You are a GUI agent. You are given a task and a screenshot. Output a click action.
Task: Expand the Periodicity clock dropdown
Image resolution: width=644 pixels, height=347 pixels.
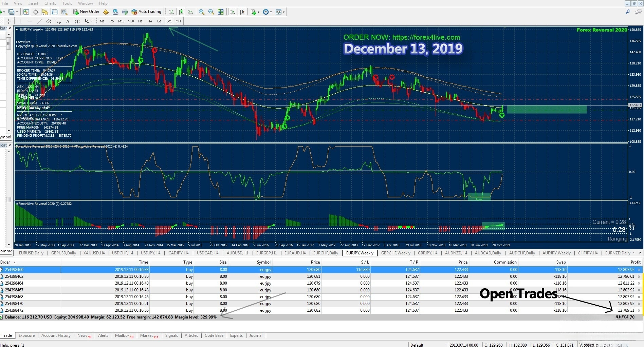coord(267,12)
